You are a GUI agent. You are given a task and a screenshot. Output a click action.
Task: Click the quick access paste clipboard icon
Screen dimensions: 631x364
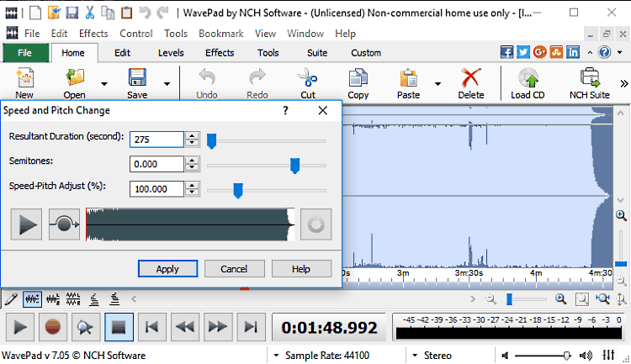(127, 13)
